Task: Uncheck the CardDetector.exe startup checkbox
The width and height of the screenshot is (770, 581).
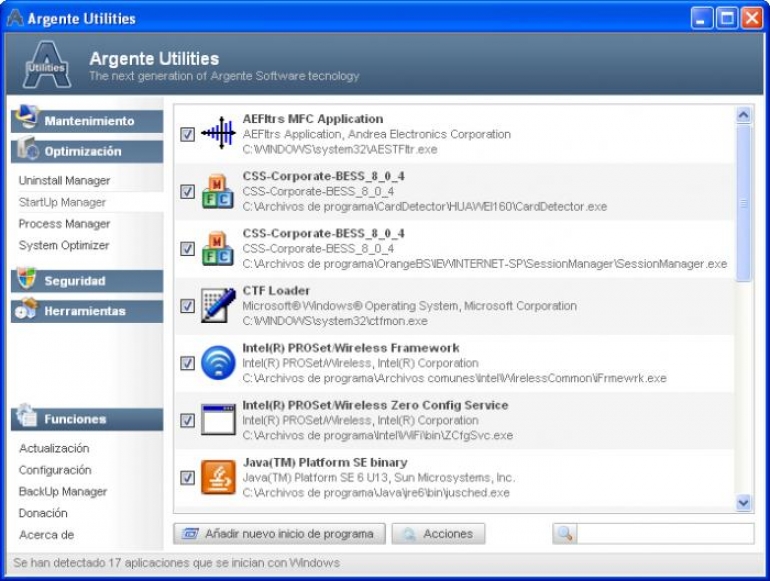Action: tap(187, 191)
